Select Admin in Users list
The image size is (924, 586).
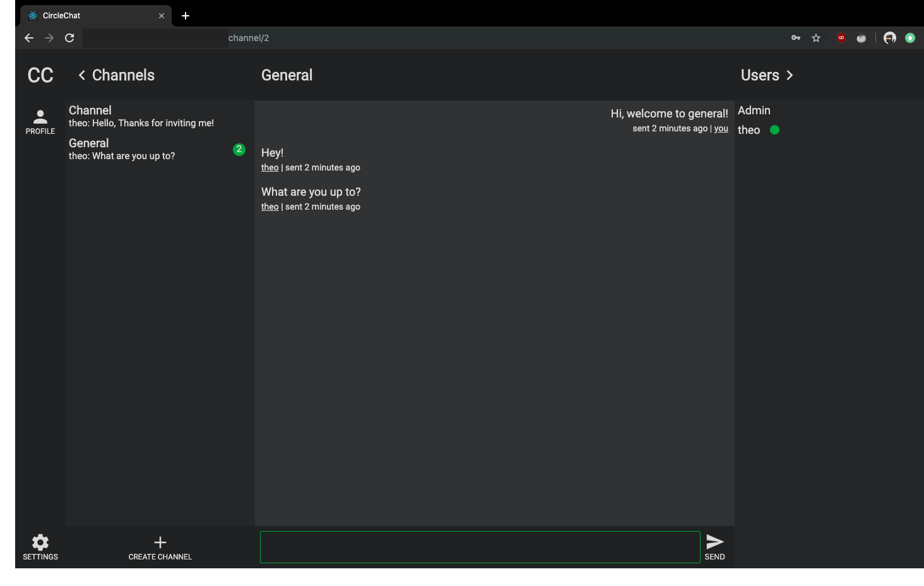(754, 111)
